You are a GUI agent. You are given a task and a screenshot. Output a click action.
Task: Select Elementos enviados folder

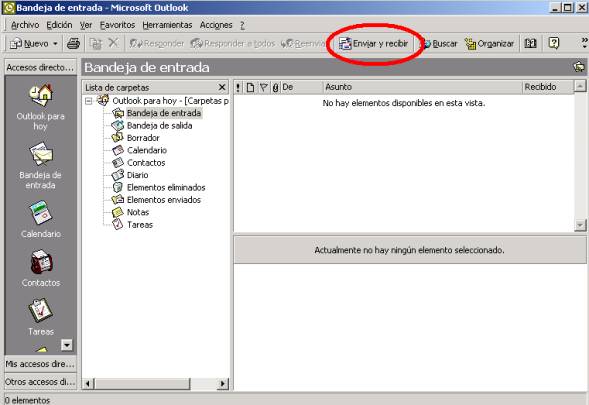(x=157, y=200)
